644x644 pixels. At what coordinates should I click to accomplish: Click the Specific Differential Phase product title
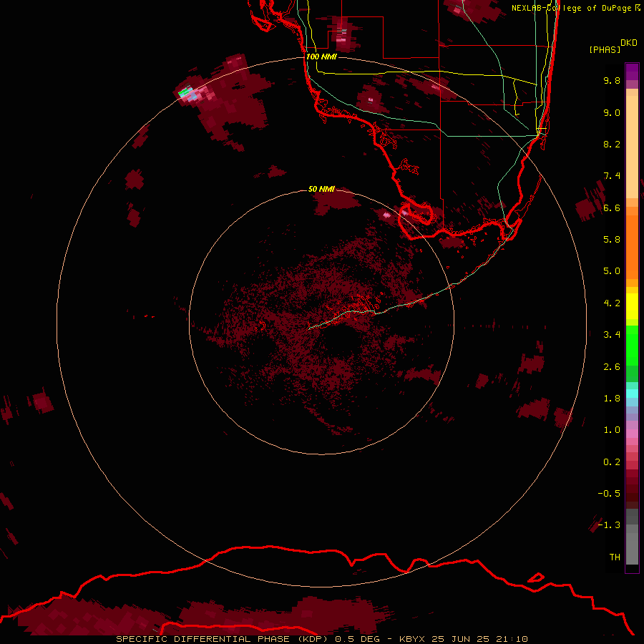point(221,639)
